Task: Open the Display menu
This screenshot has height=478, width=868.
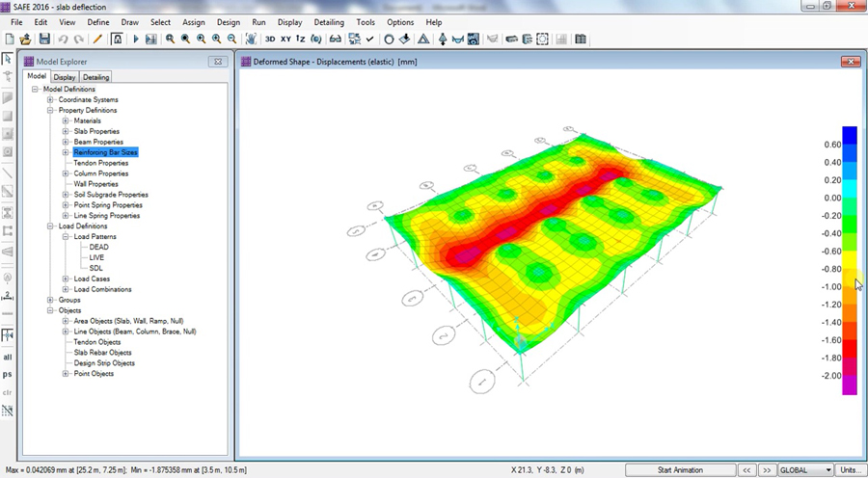Action: point(289,22)
